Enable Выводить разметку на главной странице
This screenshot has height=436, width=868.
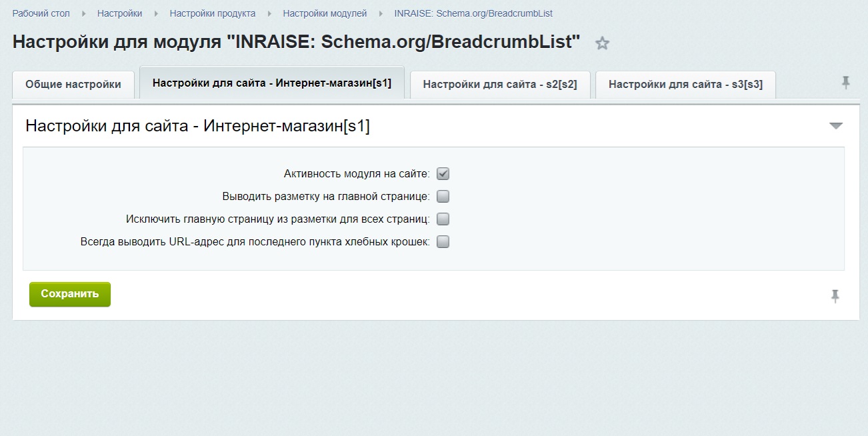(x=443, y=197)
